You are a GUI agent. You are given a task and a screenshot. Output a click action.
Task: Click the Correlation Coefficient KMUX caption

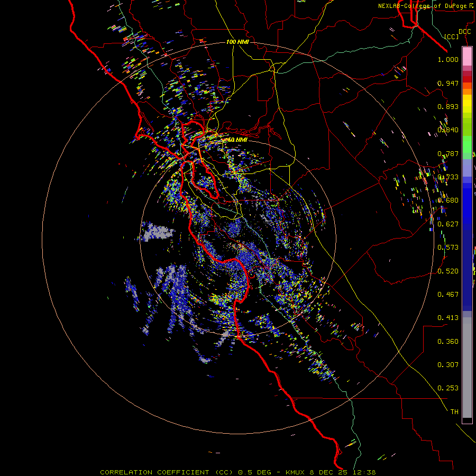point(238,472)
